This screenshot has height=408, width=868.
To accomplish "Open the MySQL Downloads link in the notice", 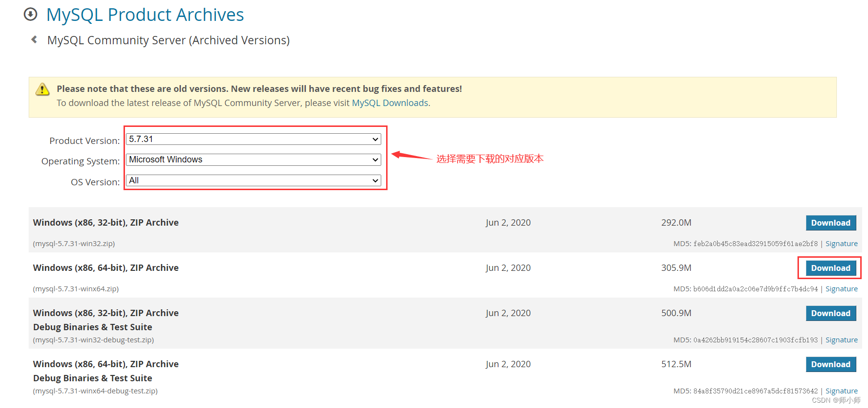I will (x=390, y=103).
